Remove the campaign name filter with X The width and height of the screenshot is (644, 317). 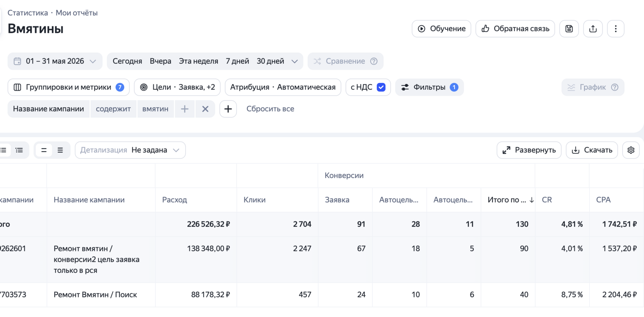(205, 109)
